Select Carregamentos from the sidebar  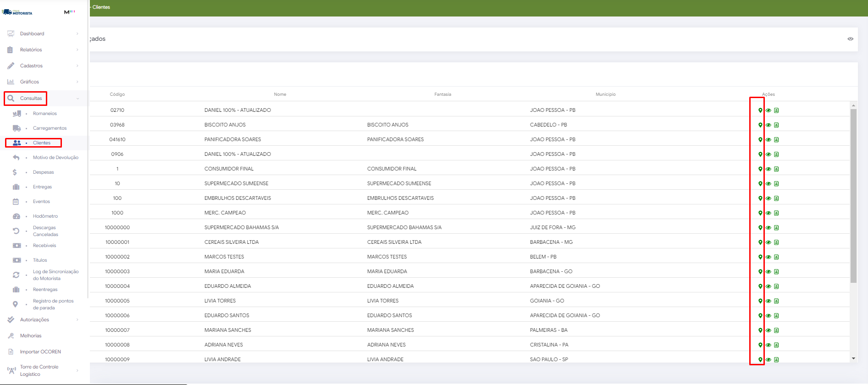tap(50, 128)
